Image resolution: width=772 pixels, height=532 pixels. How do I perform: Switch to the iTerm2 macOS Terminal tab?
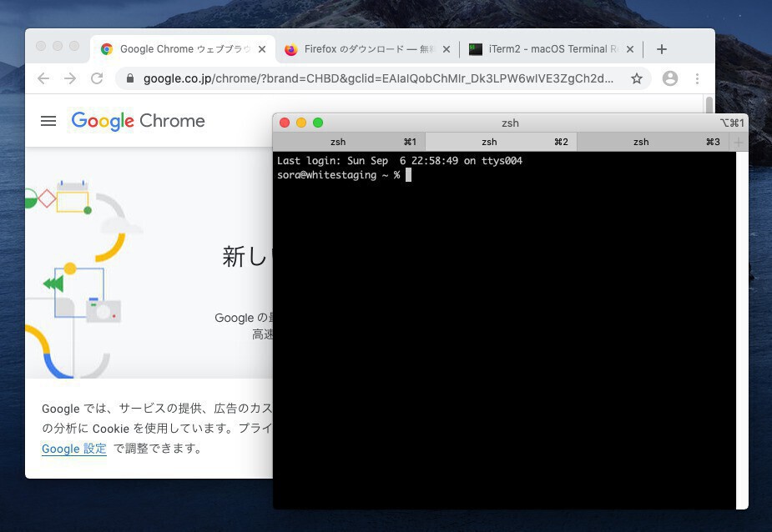tap(552, 49)
